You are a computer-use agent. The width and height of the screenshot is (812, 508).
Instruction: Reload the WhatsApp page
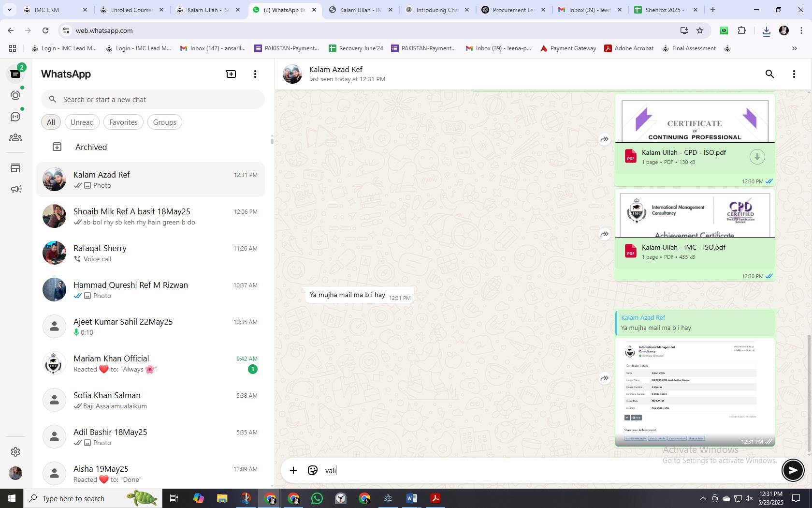pos(45,30)
